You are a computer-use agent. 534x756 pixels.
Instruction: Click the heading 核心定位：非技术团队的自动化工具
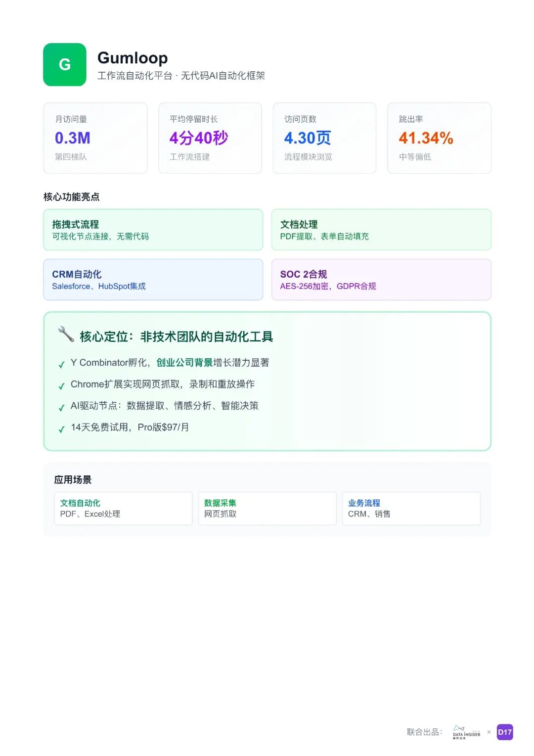point(177,336)
